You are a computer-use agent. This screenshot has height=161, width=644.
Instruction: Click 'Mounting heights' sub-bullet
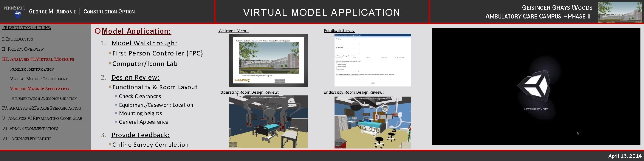pos(140,113)
